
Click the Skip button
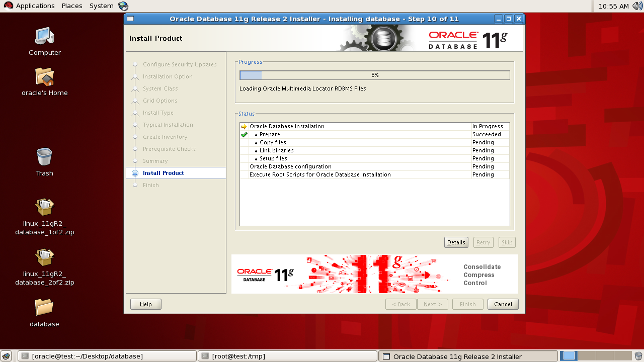coord(507,242)
